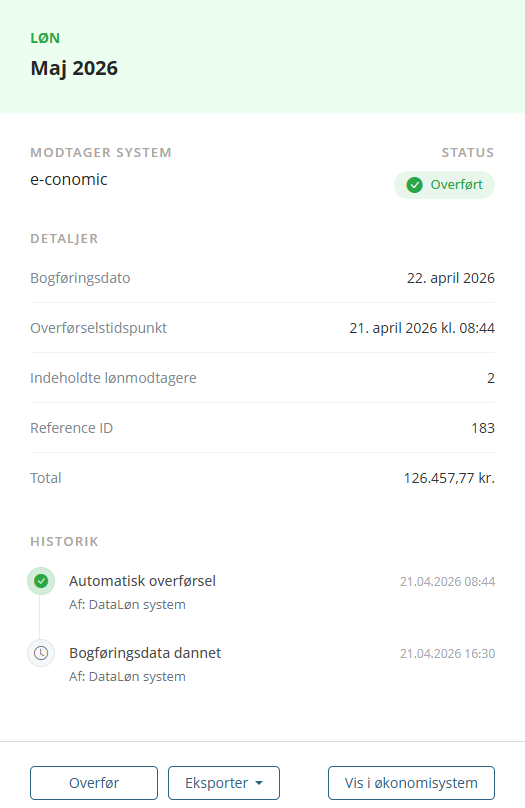Screen dimensions: 525x808
Task: Click the 21.04.2026 08:44 history timestamp
Action: 447,581
